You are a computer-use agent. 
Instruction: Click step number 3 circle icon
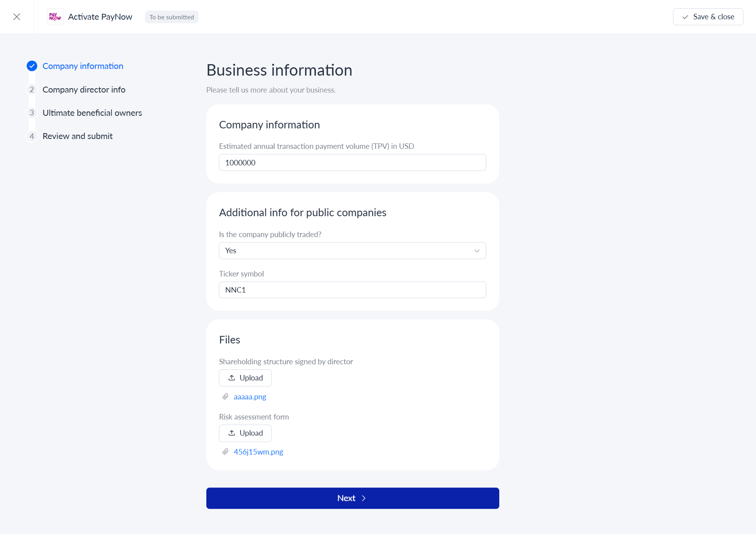(32, 113)
